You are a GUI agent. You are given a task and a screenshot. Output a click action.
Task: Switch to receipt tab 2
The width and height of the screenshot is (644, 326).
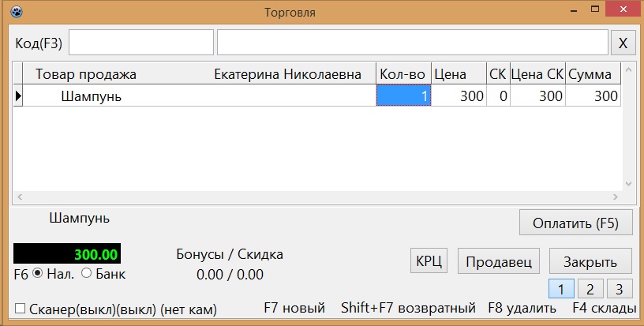(x=590, y=289)
